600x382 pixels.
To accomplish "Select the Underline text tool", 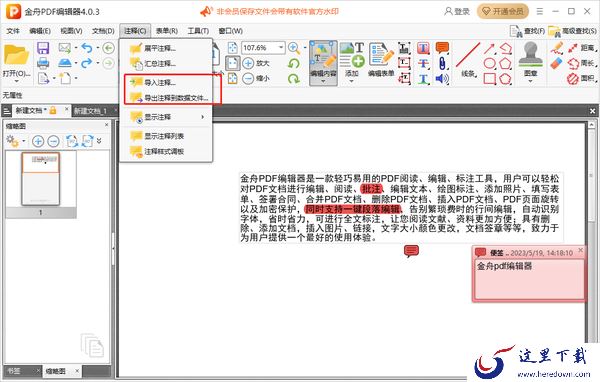I will click(x=423, y=79).
